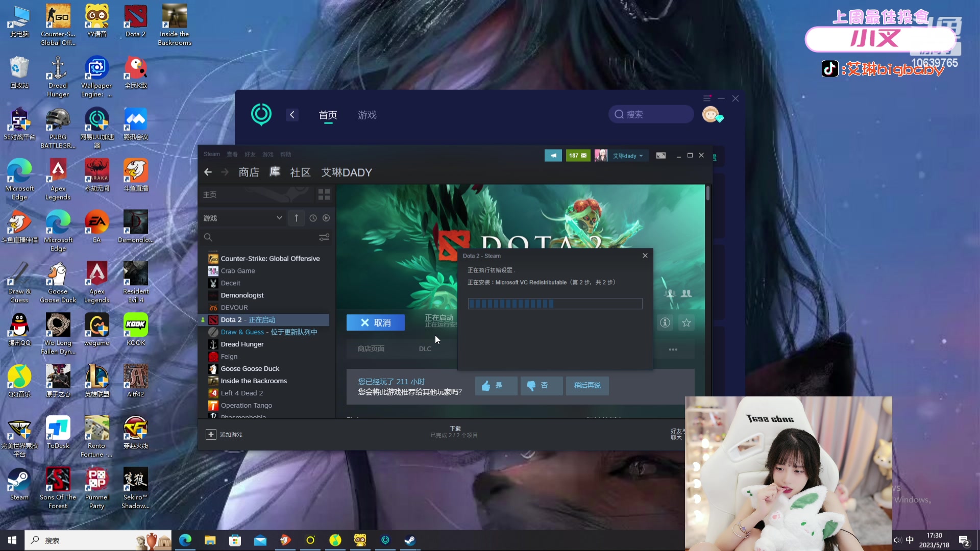Viewport: 980px width, 551px height.
Task: Click 稍后再说 button
Action: 587,386
